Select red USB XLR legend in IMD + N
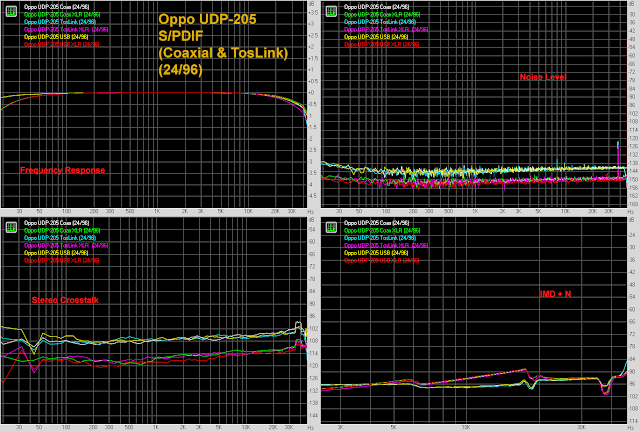The height and width of the screenshot is (432, 640). tap(381, 260)
